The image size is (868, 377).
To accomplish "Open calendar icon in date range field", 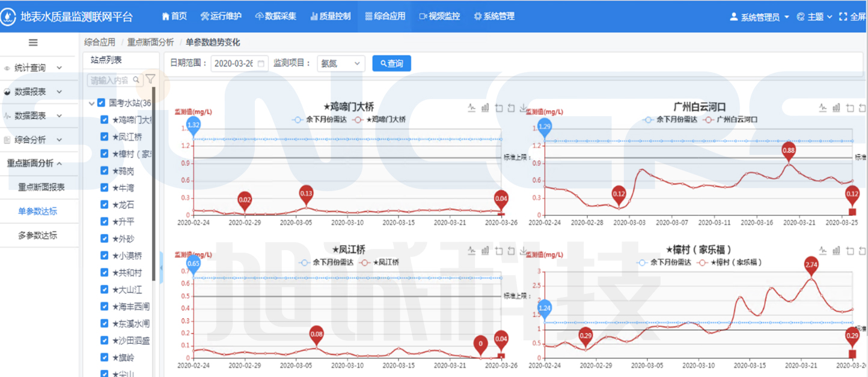I will [x=261, y=63].
